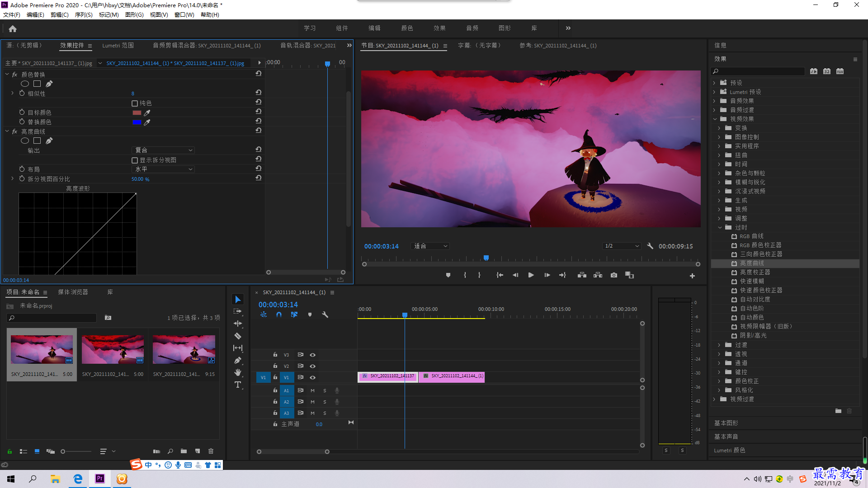
Task: Reset the 相似性 parameter
Action: coord(259,92)
